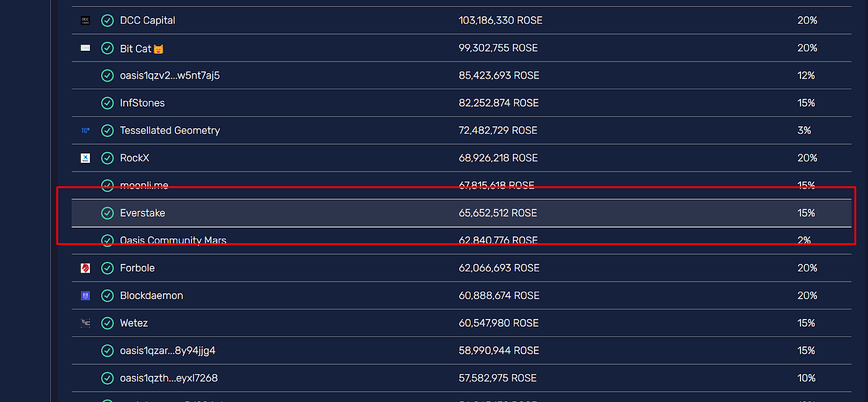
Task: Click the 58,990,944 ROSE escrow amount
Action: pos(498,351)
